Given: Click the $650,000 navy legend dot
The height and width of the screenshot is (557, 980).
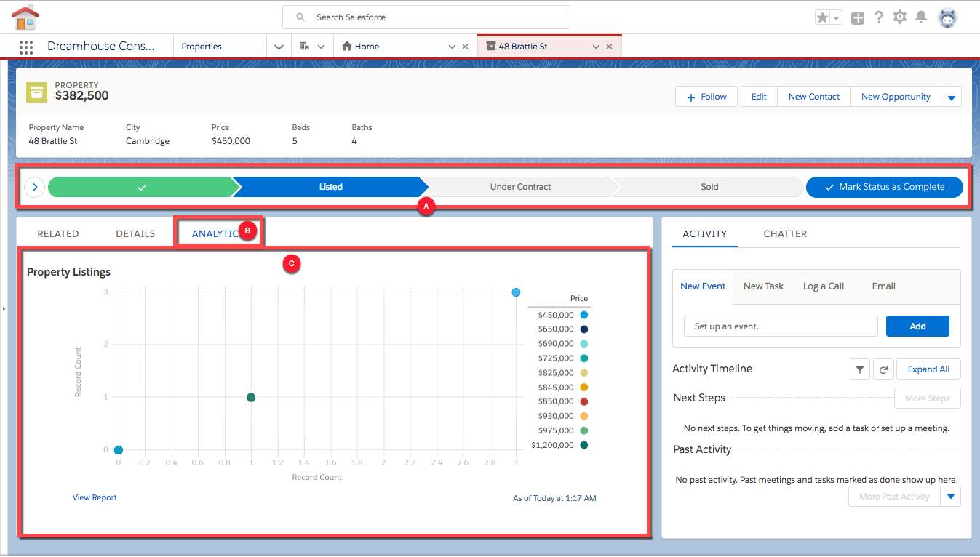Looking at the screenshot, I should (583, 329).
